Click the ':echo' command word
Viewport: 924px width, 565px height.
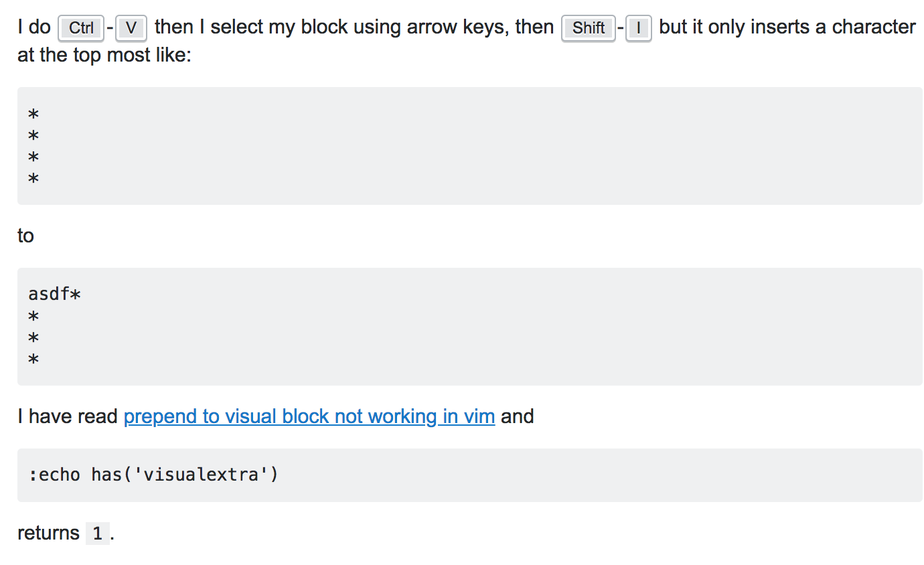click(54, 475)
